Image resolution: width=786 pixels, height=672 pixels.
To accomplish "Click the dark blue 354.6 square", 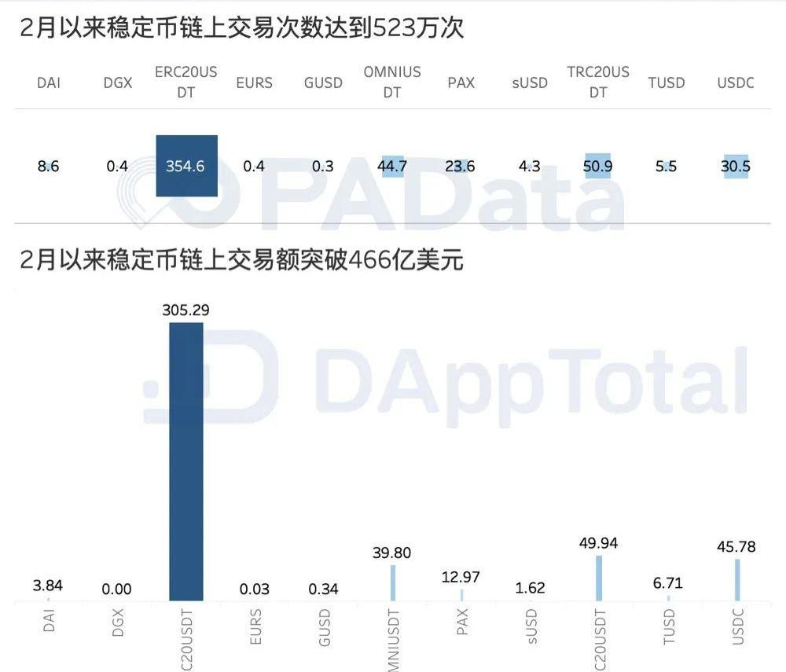I will 186,166.
